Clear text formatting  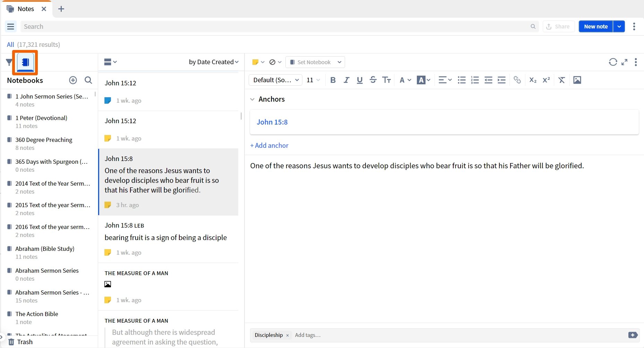(x=561, y=80)
